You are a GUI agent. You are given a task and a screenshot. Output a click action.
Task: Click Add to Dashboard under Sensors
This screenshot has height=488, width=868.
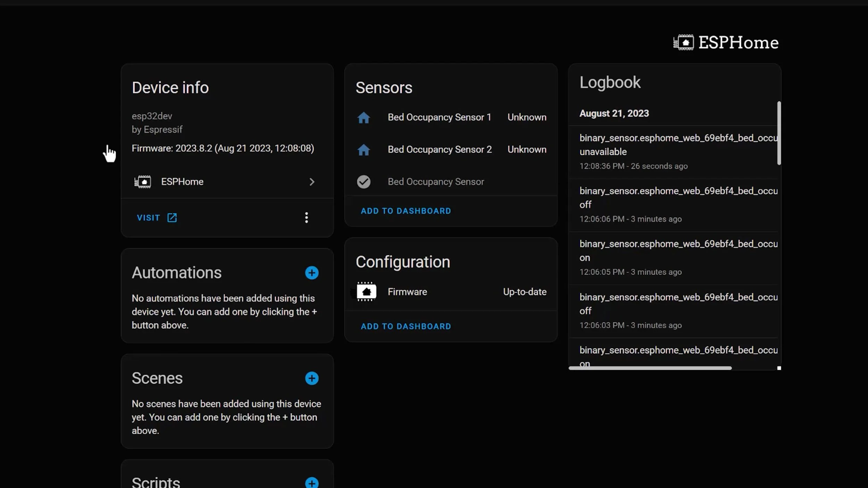click(x=406, y=211)
